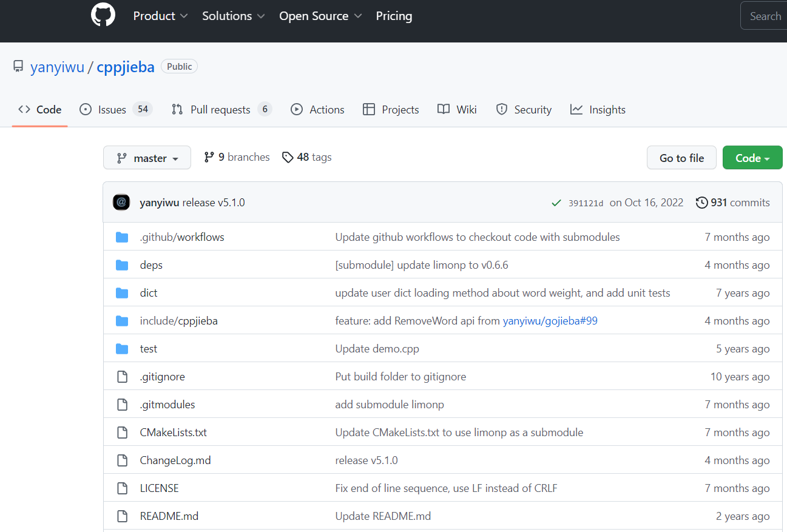Open the Open Source dropdown
Viewport: 787px width, 532px height.
(x=320, y=16)
